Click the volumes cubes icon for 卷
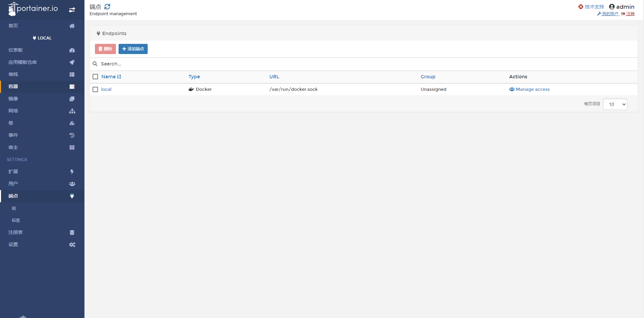Viewport: 644px width, 318px height. coord(72,123)
